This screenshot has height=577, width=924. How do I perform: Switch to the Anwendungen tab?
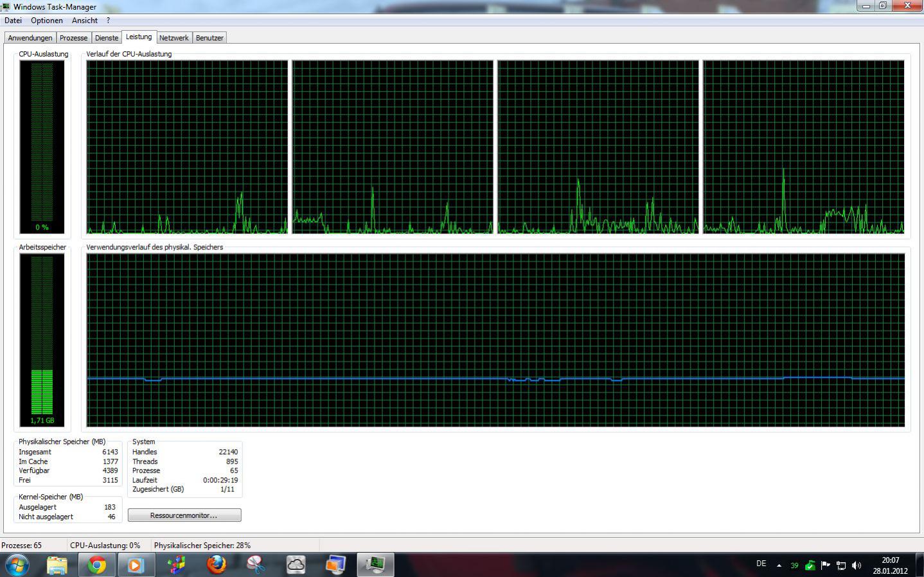point(30,38)
